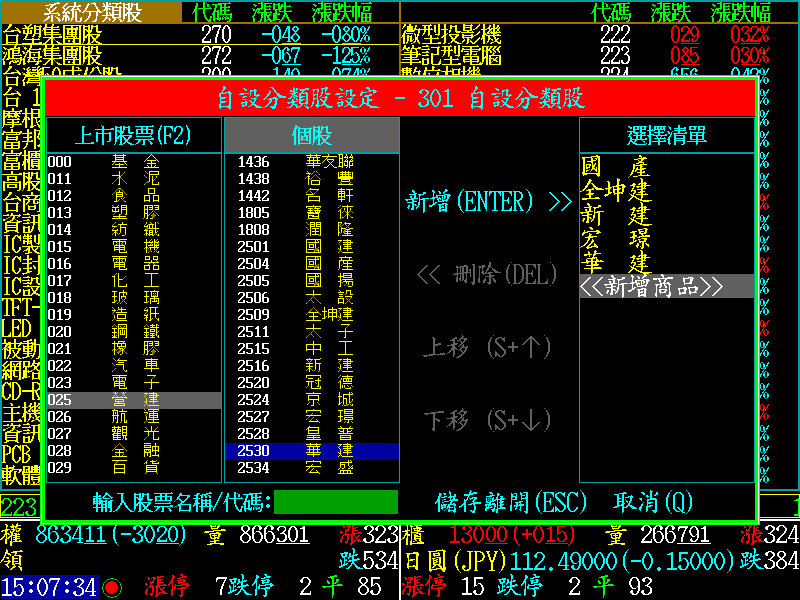Viewport: 800px width, 600px height.
Task: Click 取消(Q) to cancel
Action: pyautogui.click(x=653, y=502)
